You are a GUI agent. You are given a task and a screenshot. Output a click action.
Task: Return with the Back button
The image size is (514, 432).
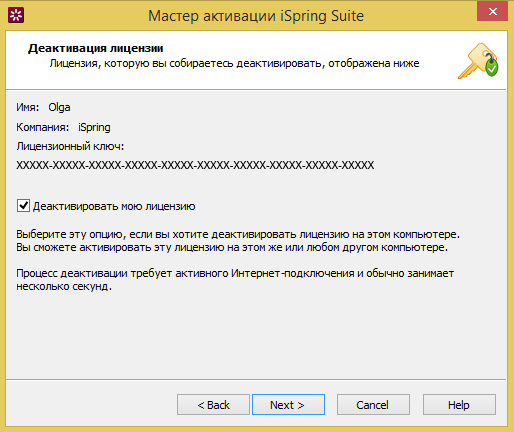tap(213, 405)
